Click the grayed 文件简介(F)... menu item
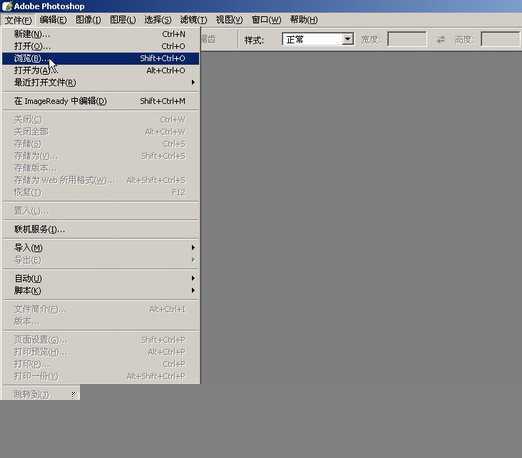This screenshot has height=458, width=522. (x=101, y=309)
